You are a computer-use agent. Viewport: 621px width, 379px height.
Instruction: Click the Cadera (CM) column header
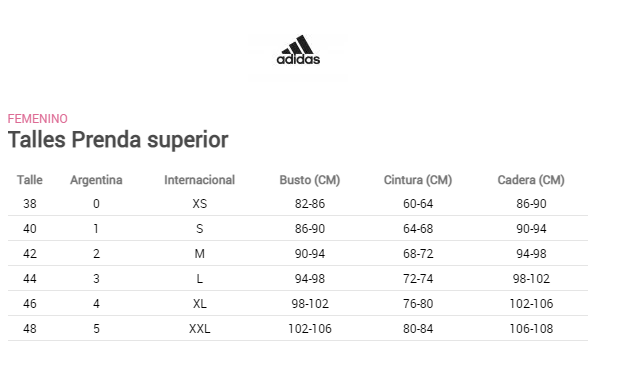click(531, 180)
